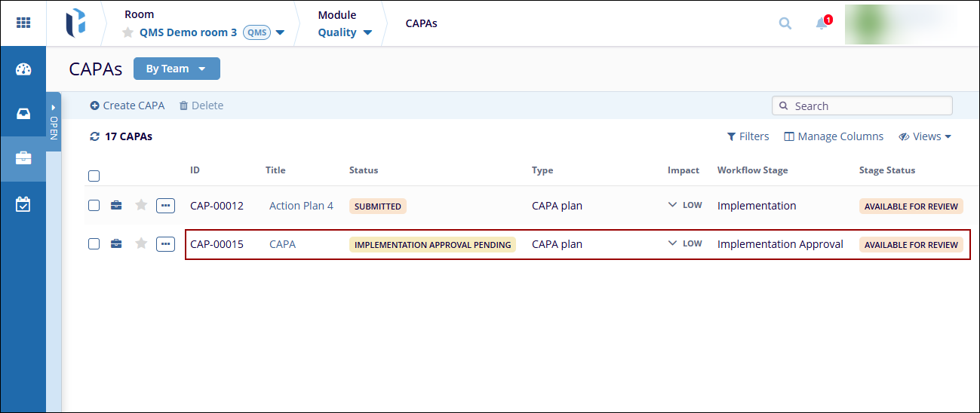Tick the checkbox for CAP-00015

tap(94, 243)
